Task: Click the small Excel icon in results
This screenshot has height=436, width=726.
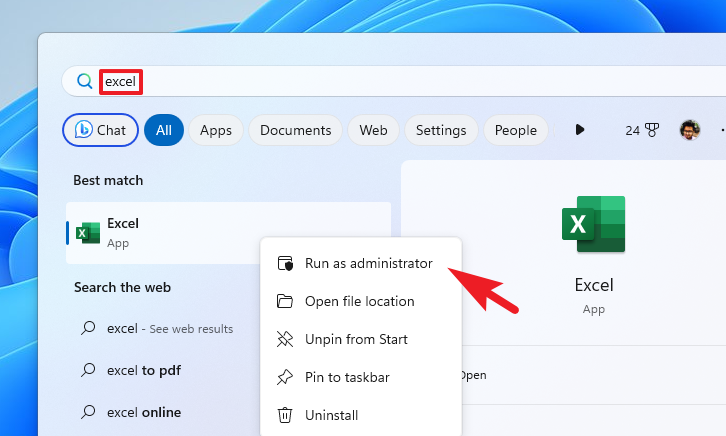Action: coord(88,233)
